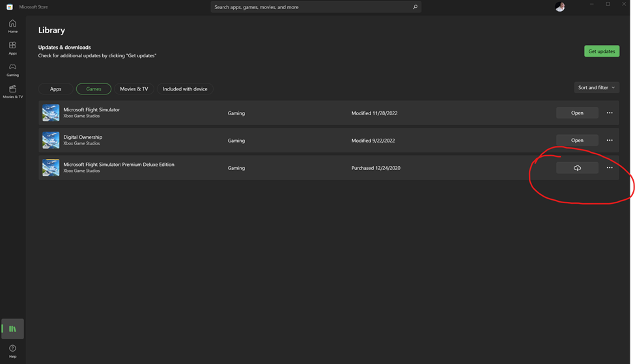635x364 pixels.
Task: Click the Digital Ownership title text
Action: [83, 137]
